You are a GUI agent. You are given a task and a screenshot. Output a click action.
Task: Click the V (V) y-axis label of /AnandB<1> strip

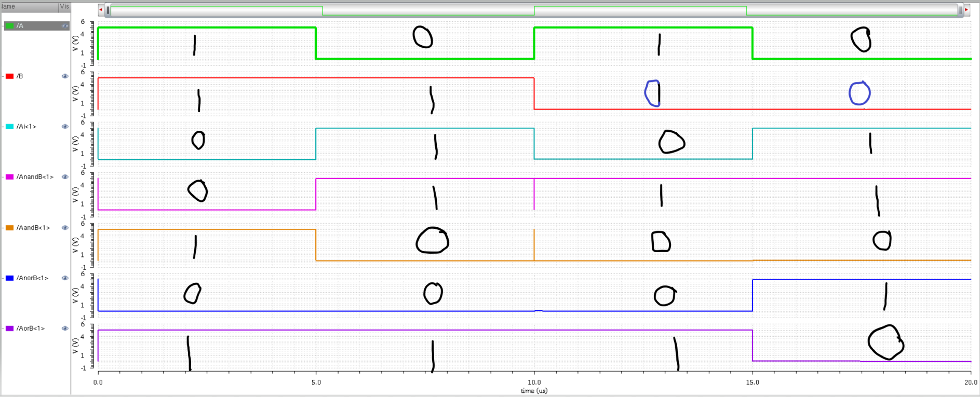75,194
